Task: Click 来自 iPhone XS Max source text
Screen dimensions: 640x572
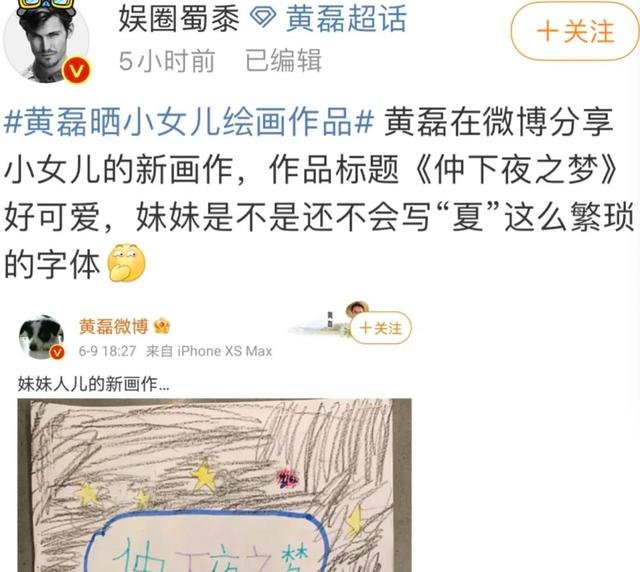Action: (x=209, y=351)
